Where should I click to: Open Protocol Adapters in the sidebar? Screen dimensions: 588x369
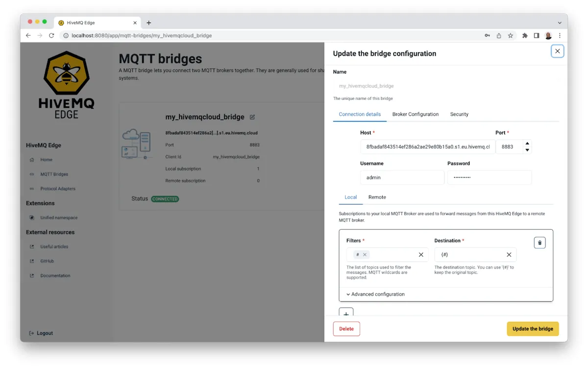point(58,189)
